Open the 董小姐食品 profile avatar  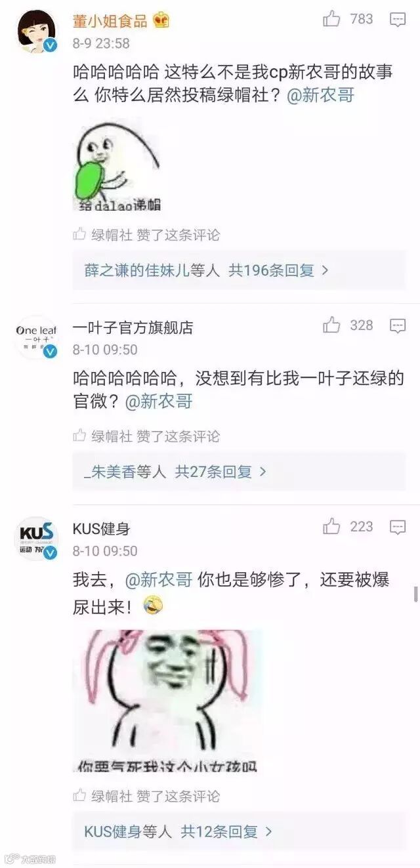pyautogui.click(x=37, y=31)
